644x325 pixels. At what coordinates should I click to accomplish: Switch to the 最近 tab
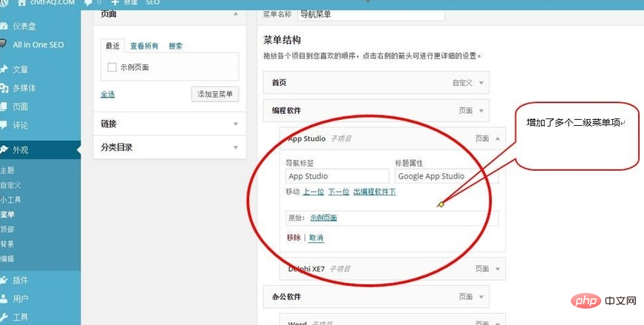112,46
